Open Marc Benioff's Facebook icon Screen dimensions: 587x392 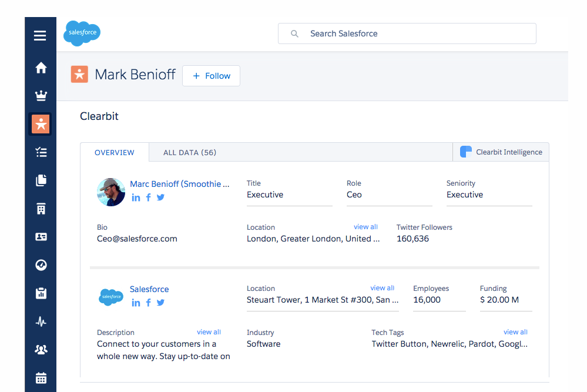pyautogui.click(x=148, y=197)
